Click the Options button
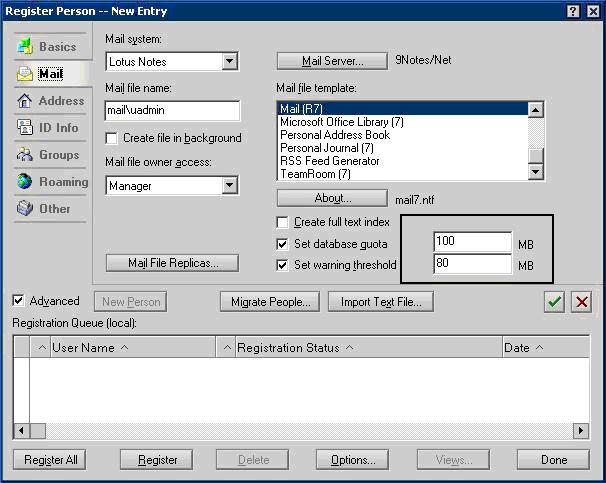The width and height of the screenshot is (606, 483). [352, 460]
